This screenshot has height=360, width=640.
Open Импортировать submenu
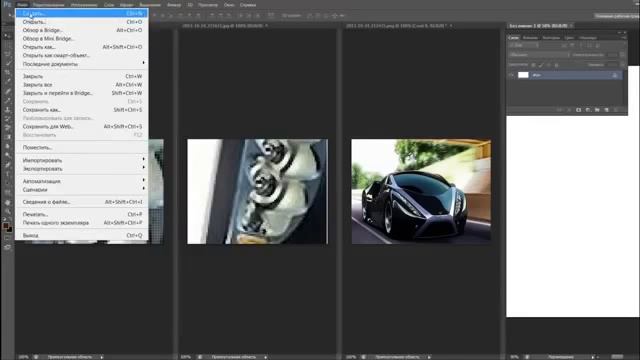coord(82,160)
